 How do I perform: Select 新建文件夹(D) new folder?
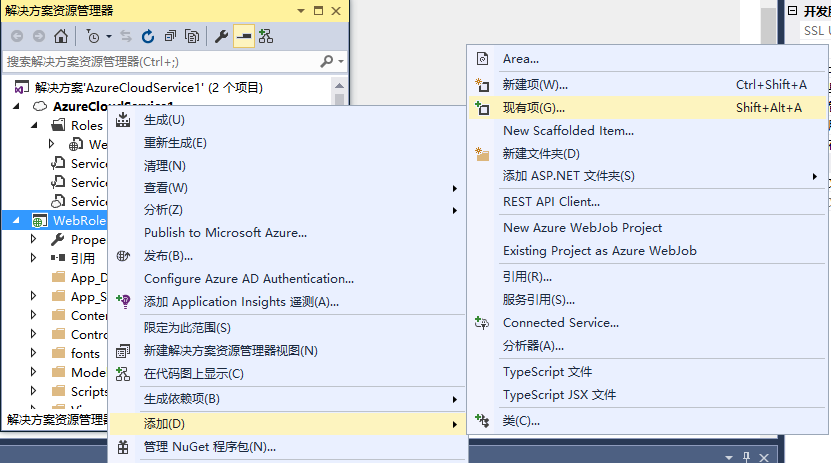tap(648, 154)
